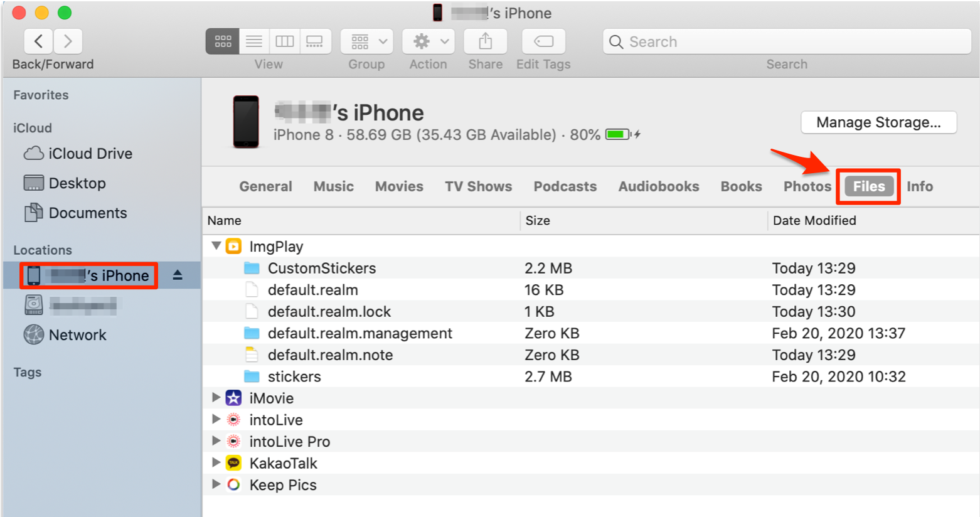Screen dimensions: 980x517
Task: Eject the iPhone from sidebar
Action: [178, 275]
